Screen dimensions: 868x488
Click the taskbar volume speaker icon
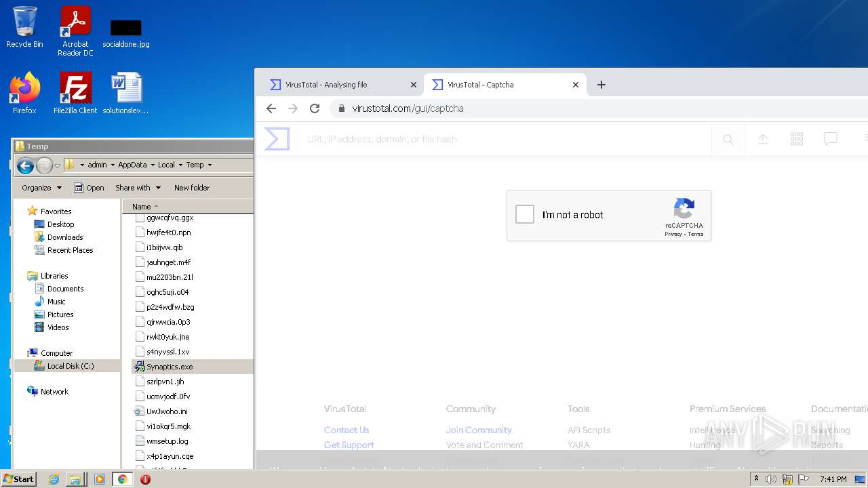pyautogui.click(x=771, y=479)
